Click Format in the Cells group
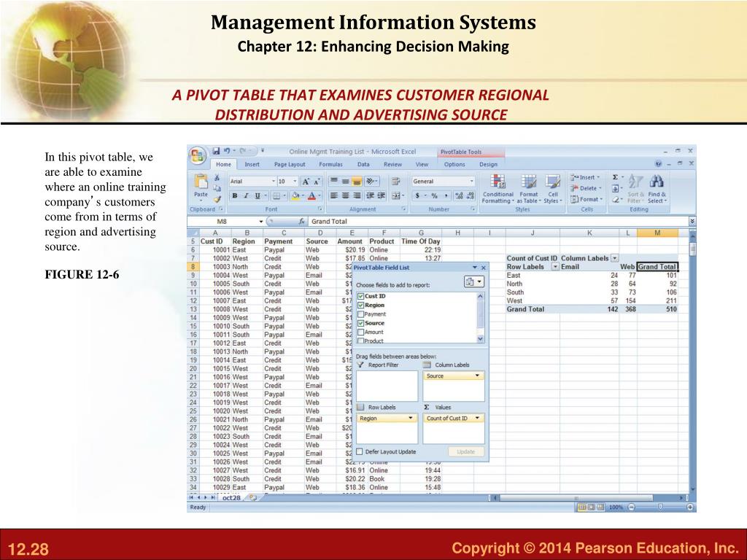747x560 pixels. [x=587, y=199]
